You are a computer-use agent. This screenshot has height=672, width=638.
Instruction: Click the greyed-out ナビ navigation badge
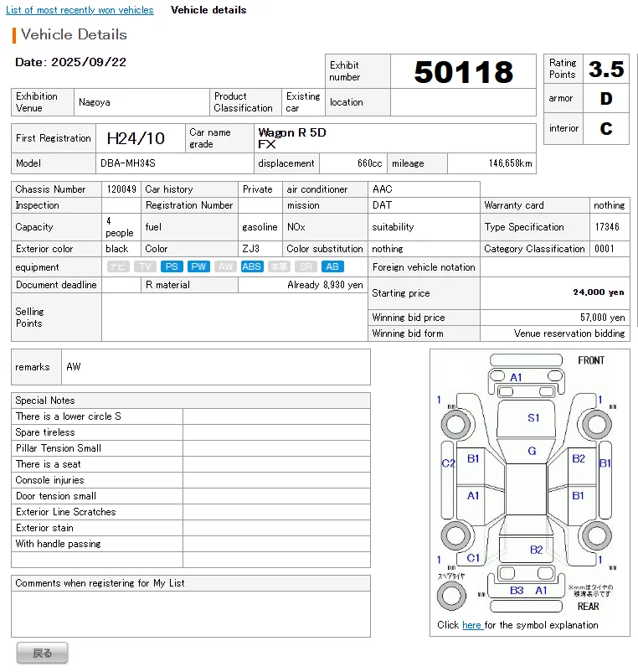[x=118, y=266]
